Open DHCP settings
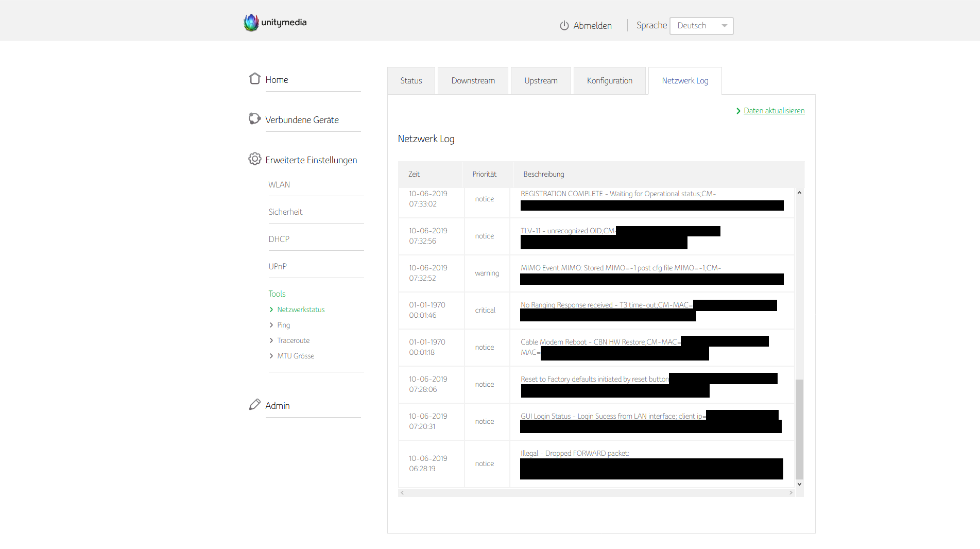The width and height of the screenshot is (980, 549). [279, 239]
